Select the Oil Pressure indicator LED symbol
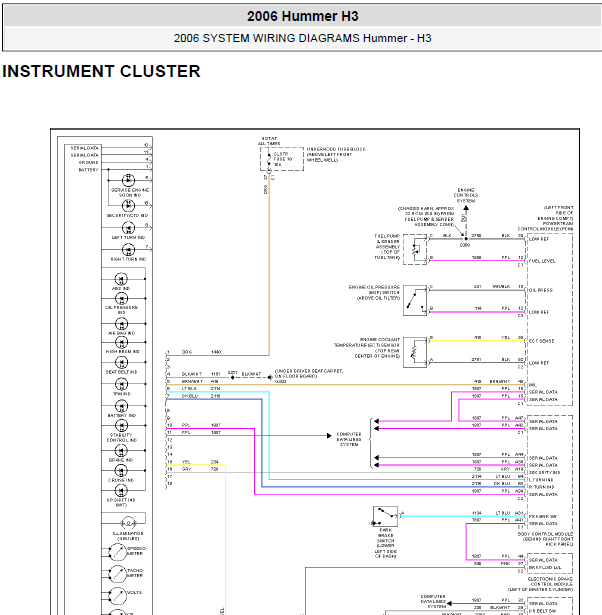Viewport: 602px width, 615px height. coord(121,299)
